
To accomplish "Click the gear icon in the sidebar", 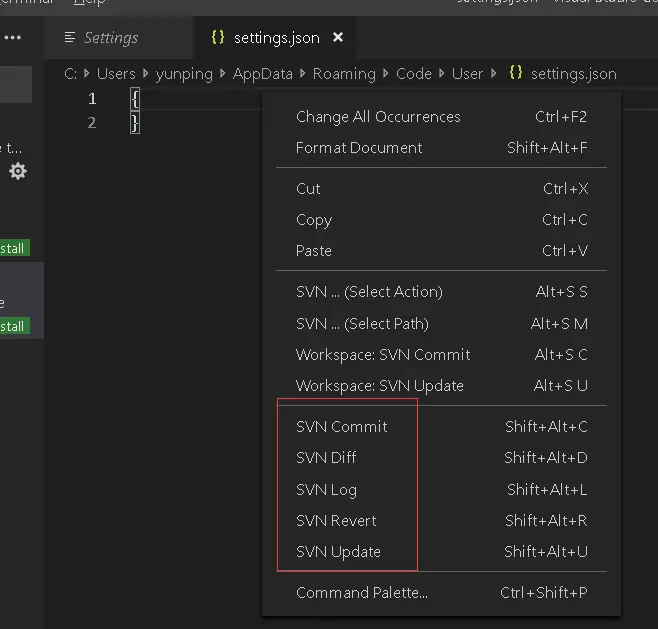I will [x=18, y=171].
